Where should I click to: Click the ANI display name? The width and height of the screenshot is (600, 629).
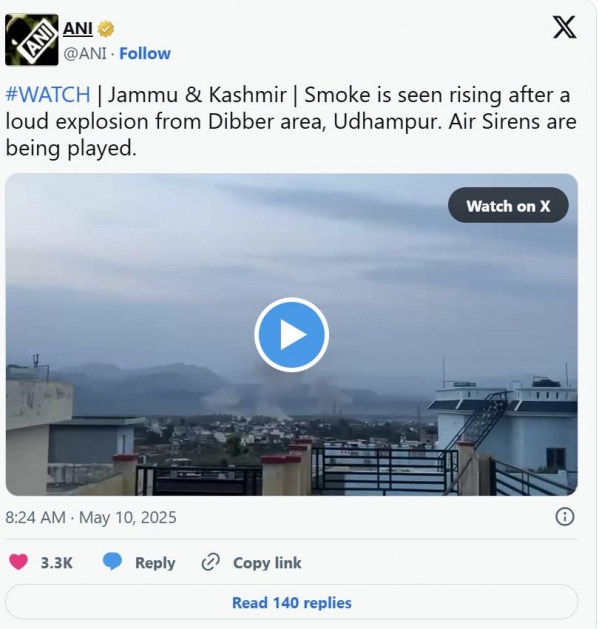pyautogui.click(x=78, y=28)
